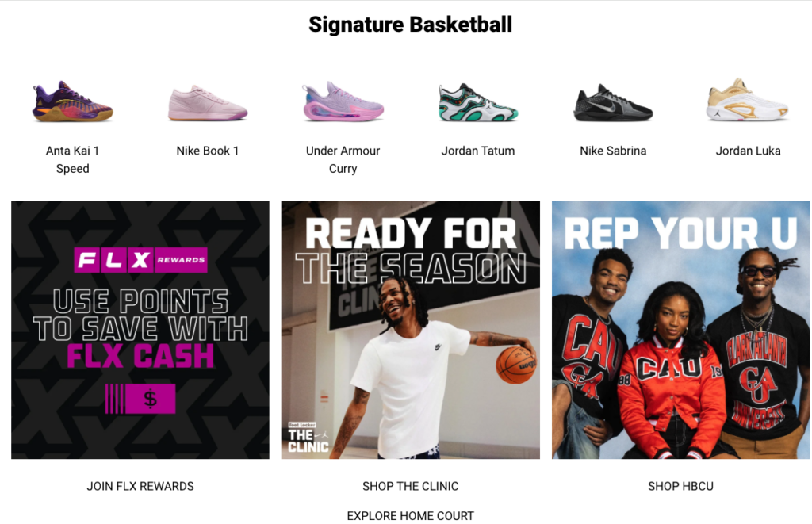This screenshot has height=524, width=812.
Task: Click the Under Armour Curry shoe picture
Action: pos(343,101)
